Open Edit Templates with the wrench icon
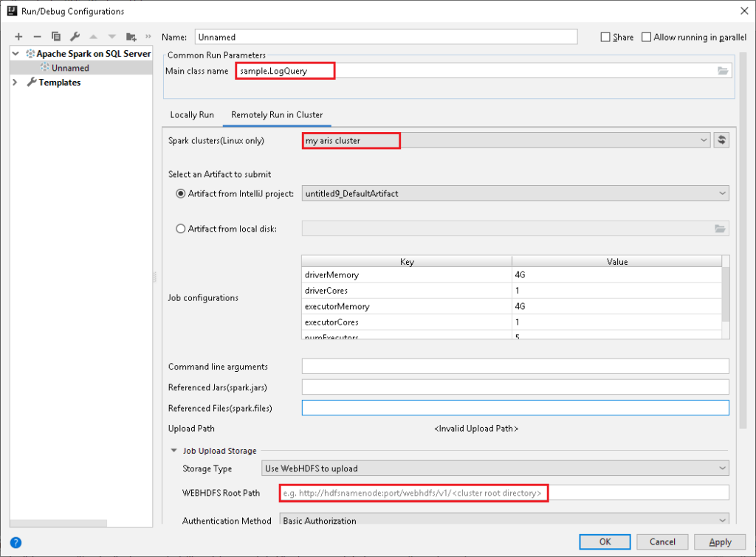The width and height of the screenshot is (756, 557). pos(73,36)
